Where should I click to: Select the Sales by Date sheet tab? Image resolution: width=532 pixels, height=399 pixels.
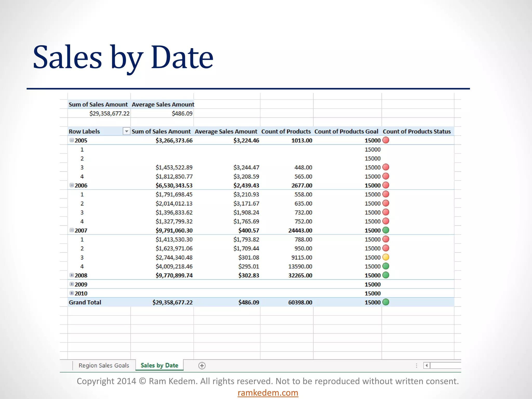pyautogui.click(x=159, y=365)
